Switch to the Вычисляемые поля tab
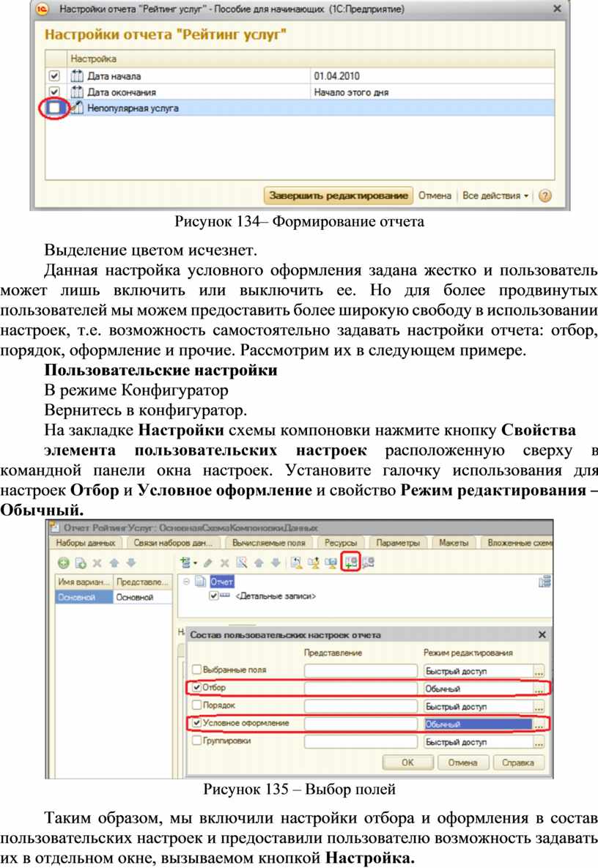Screen dimensions: 598x868 (x=268, y=543)
